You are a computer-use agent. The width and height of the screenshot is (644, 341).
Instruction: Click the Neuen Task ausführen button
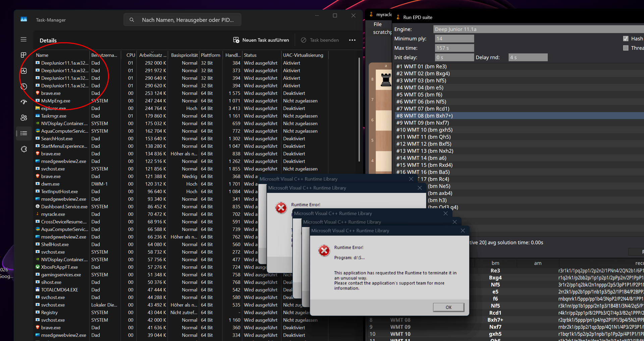tap(261, 40)
